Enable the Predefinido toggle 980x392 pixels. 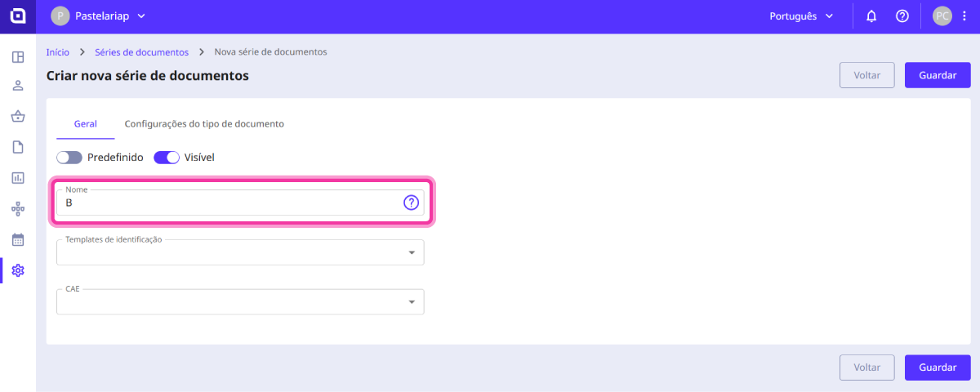[69, 157]
